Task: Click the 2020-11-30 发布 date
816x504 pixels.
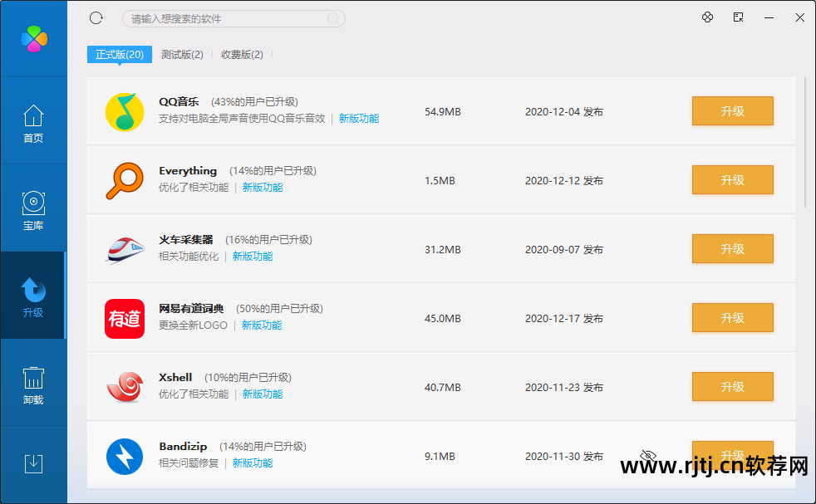Action: pyautogui.click(x=564, y=456)
